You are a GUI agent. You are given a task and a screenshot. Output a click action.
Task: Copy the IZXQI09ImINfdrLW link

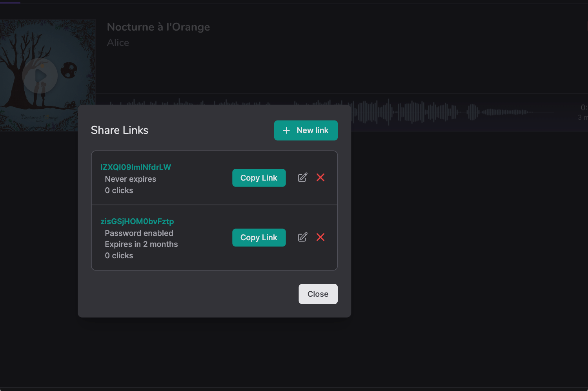[259, 178]
